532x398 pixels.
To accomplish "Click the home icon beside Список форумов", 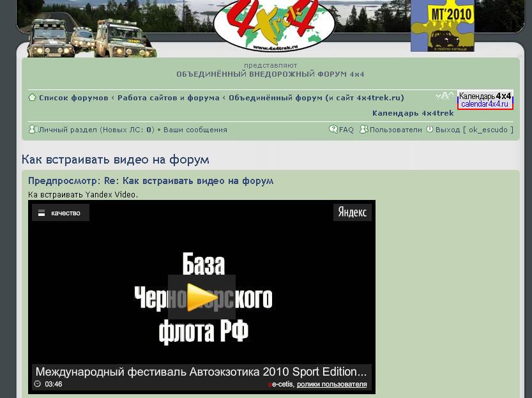I will tap(32, 98).
